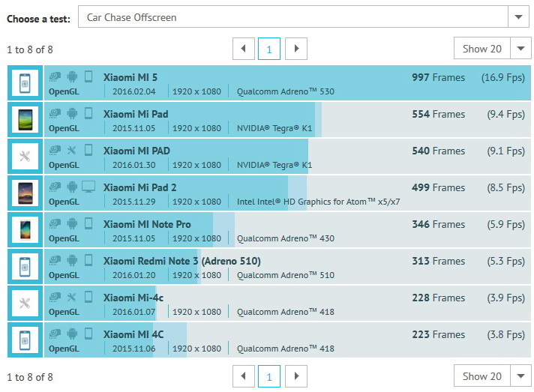Click the 223 Frames score value

438,334
